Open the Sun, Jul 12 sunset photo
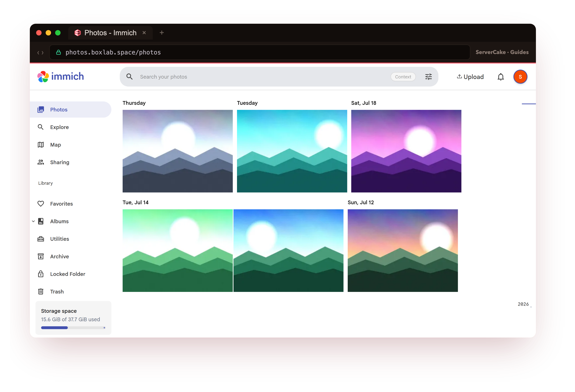575x392 pixels. pos(403,251)
